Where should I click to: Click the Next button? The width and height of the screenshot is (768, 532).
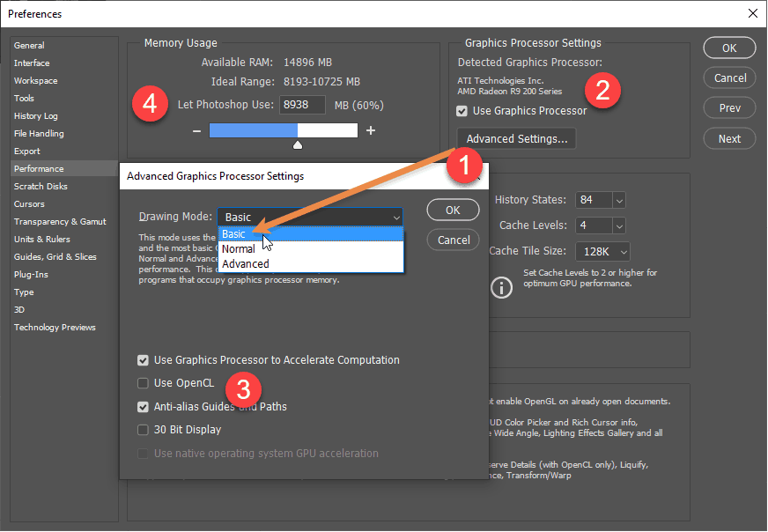click(x=729, y=139)
